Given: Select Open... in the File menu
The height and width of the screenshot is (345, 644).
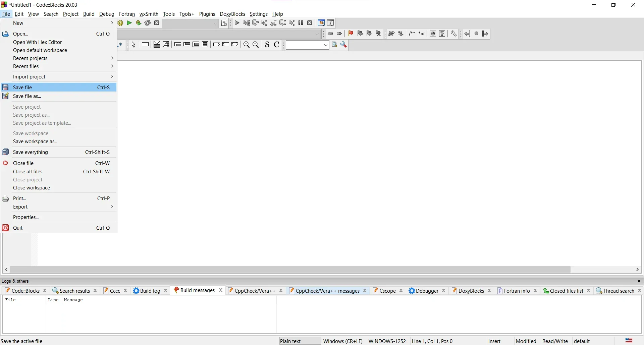Looking at the screenshot, I should [59, 34].
